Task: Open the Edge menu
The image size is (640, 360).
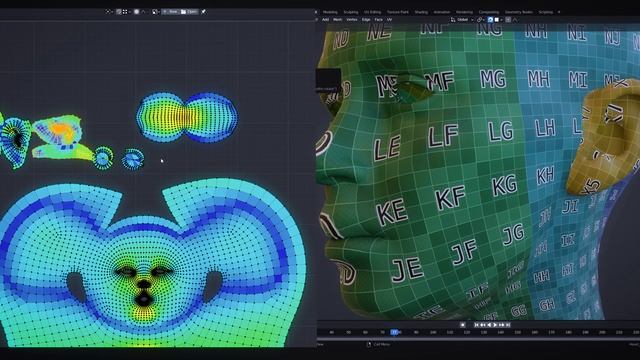Action: (x=366, y=20)
